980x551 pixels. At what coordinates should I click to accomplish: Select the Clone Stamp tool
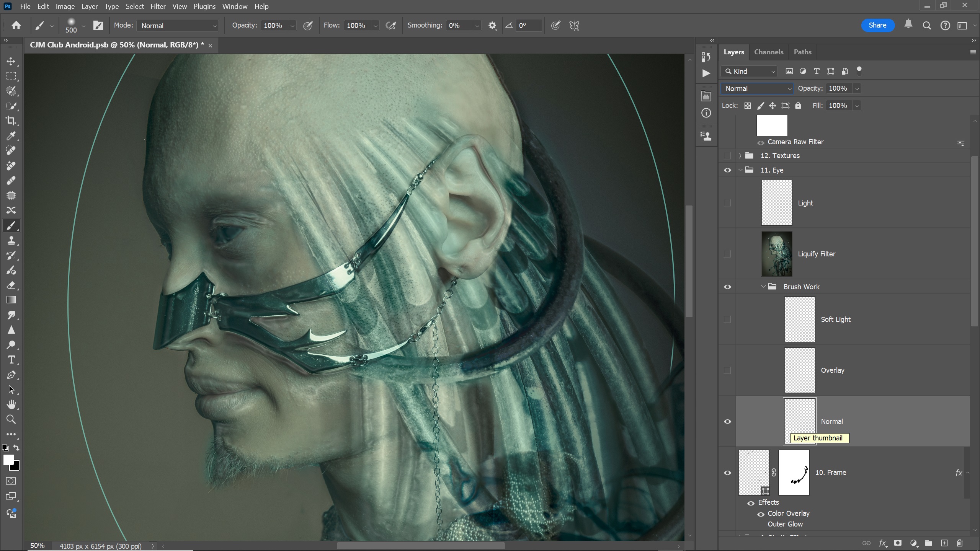pyautogui.click(x=11, y=240)
